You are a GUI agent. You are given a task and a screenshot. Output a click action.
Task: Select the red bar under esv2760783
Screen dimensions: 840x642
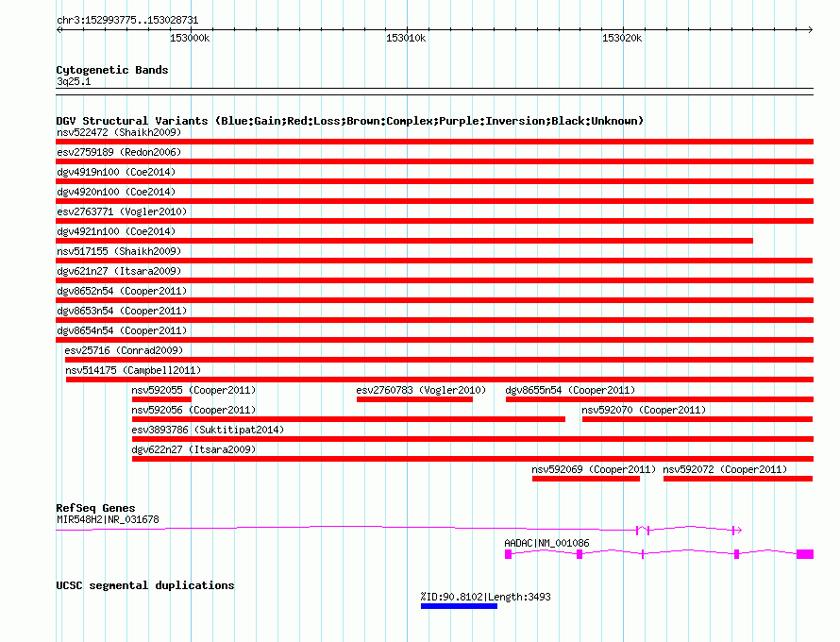414,399
